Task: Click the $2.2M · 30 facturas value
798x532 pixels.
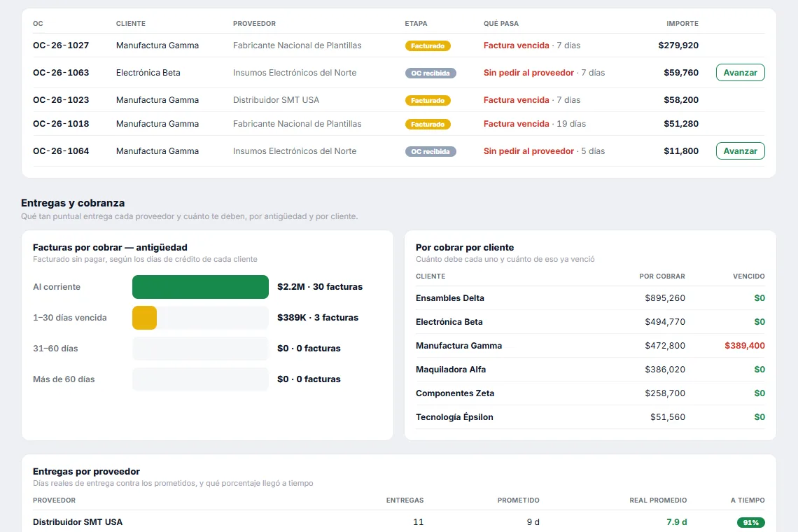Action: [320, 286]
